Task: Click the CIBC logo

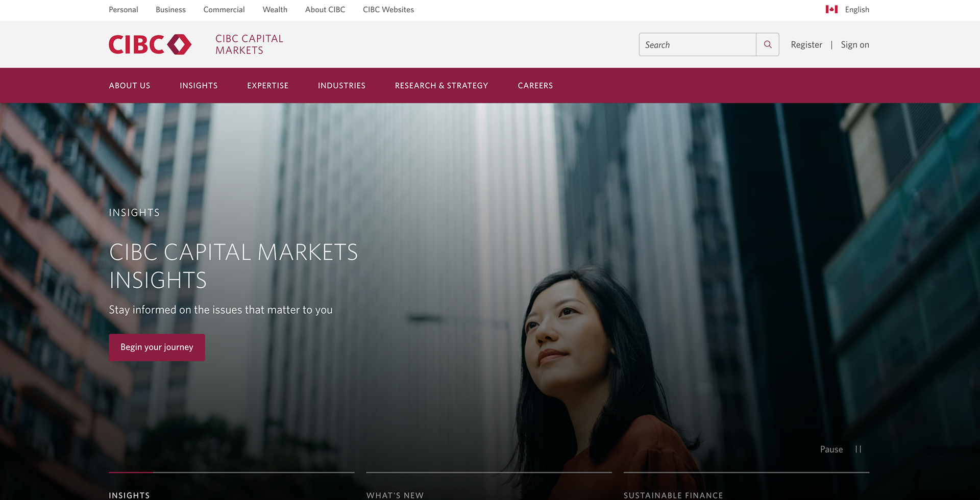Action: (x=150, y=44)
